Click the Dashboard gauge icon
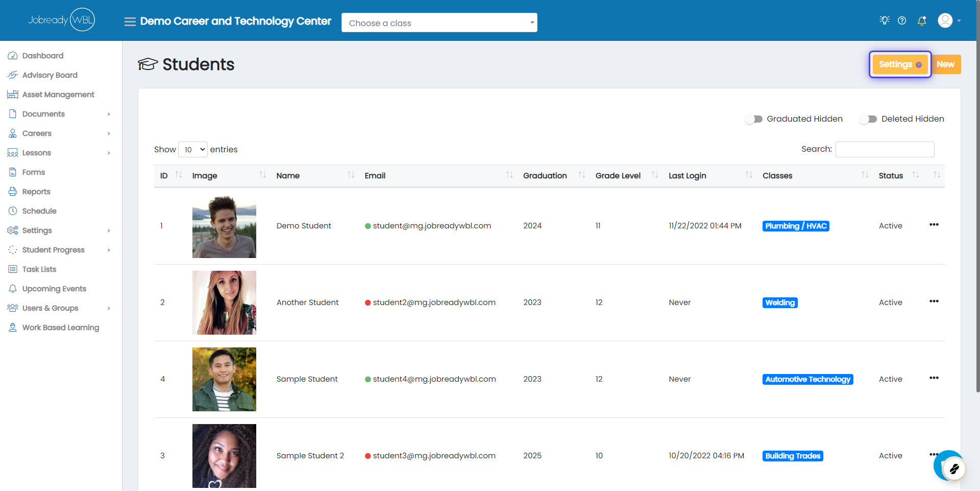Viewport: 980px width, 491px height. click(x=13, y=56)
